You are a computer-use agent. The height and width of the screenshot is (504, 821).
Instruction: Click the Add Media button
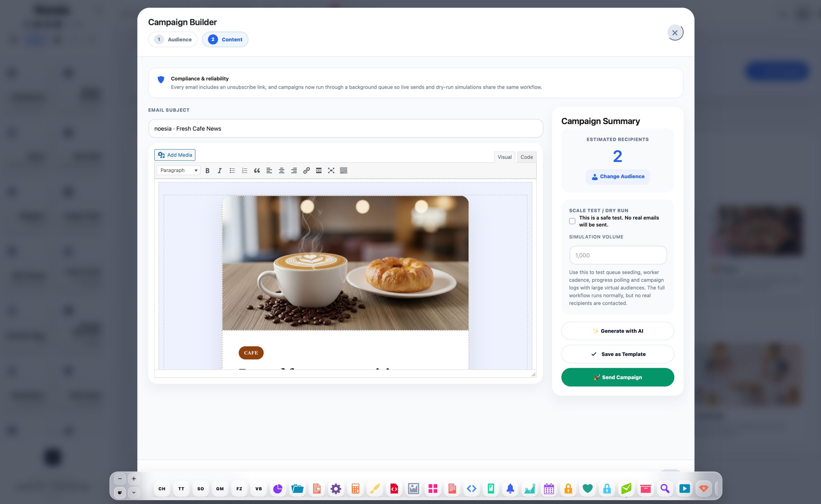175,155
